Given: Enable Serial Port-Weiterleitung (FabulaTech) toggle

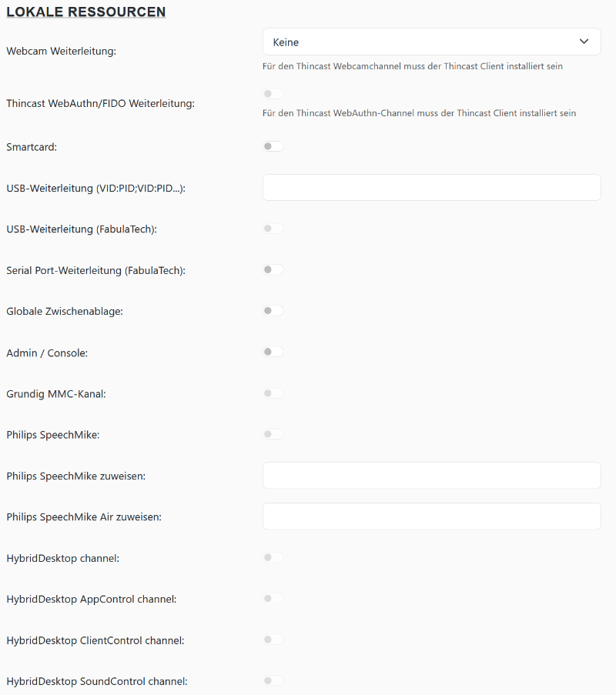Looking at the screenshot, I should click(273, 270).
